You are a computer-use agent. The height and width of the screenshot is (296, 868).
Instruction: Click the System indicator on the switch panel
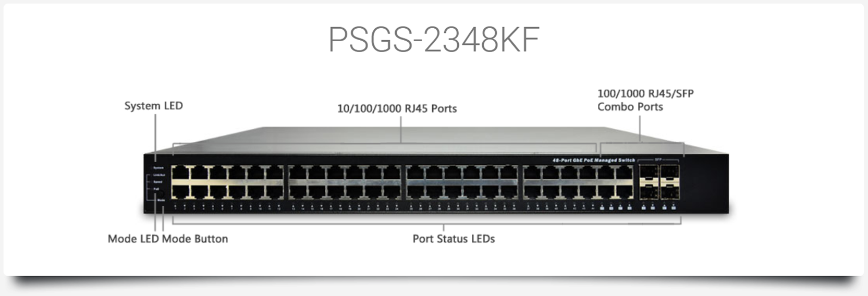click(x=158, y=168)
